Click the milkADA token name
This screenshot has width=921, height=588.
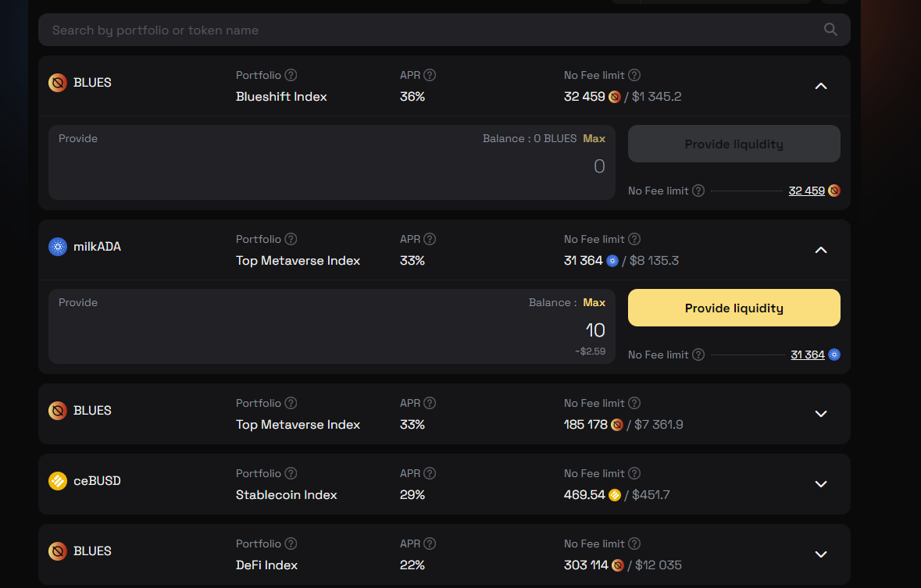[x=97, y=247]
